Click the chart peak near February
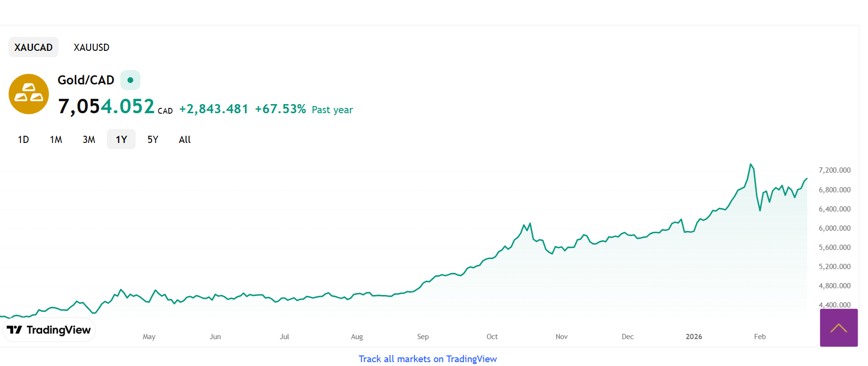Viewport: 868px width, 366px height. point(751,165)
